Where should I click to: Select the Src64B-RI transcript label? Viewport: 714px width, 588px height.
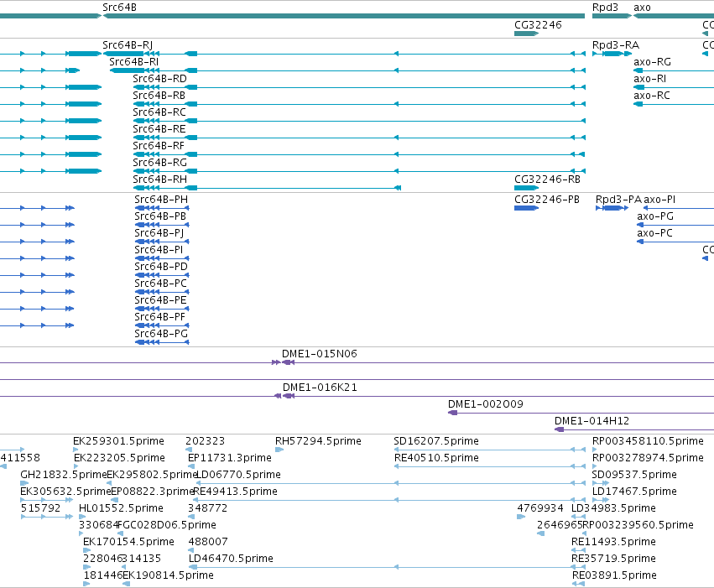pos(134,62)
